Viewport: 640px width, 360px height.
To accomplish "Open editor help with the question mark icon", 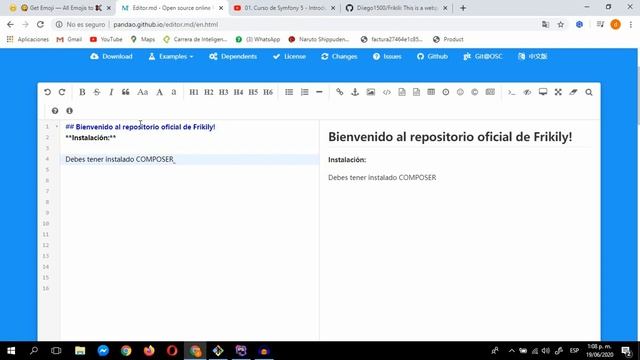I will click(55, 111).
